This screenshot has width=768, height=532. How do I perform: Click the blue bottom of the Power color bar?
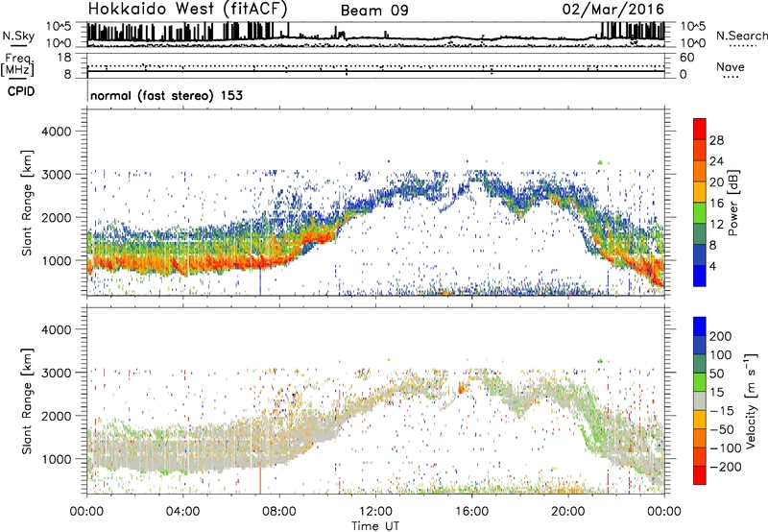[x=700, y=276]
